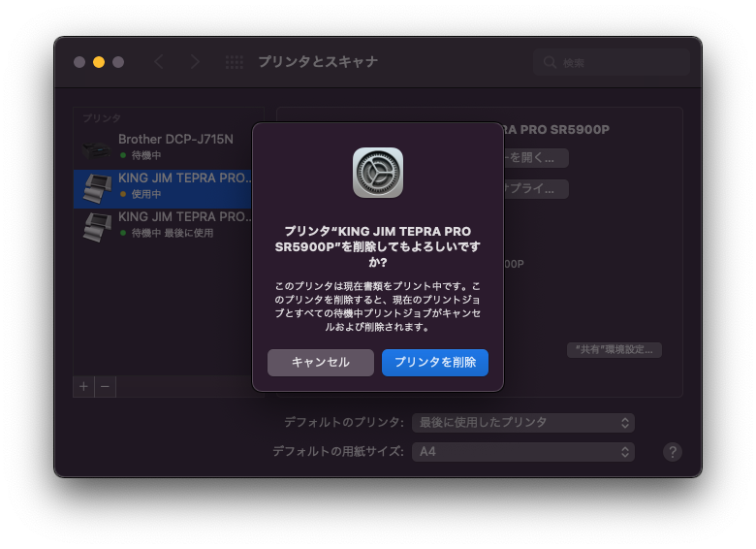Click the プリンタを削除 button
The height and width of the screenshot is (549, 756).
[x=435, y=363]
